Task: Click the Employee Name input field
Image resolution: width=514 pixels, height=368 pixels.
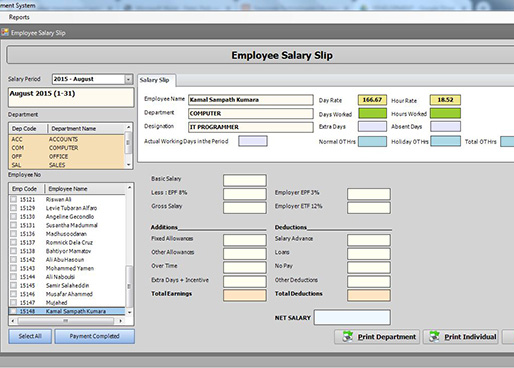Action: (251, 100)
